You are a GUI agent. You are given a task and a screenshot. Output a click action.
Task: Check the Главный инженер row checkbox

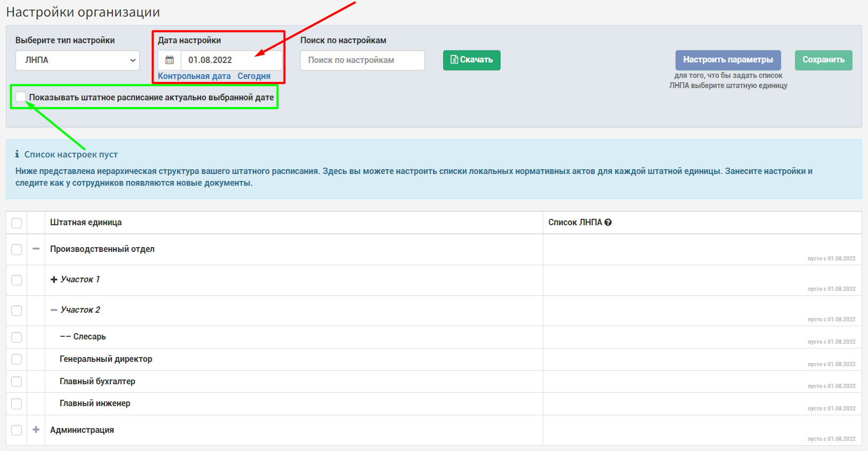(x=17, y=403)
